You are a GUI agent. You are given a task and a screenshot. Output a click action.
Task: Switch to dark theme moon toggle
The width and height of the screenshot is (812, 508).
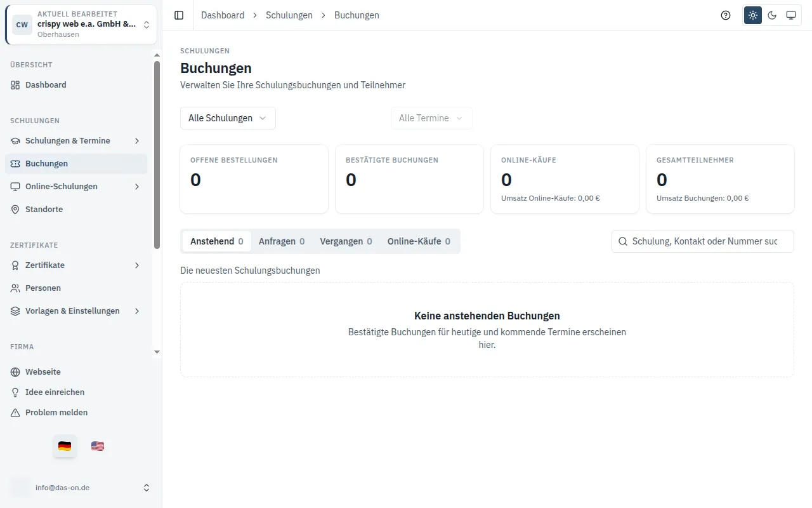(x=772, y=15)
